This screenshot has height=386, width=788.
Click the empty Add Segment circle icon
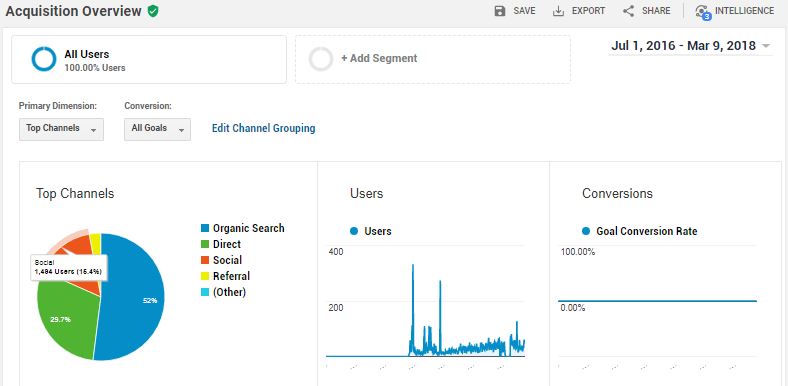321,59
